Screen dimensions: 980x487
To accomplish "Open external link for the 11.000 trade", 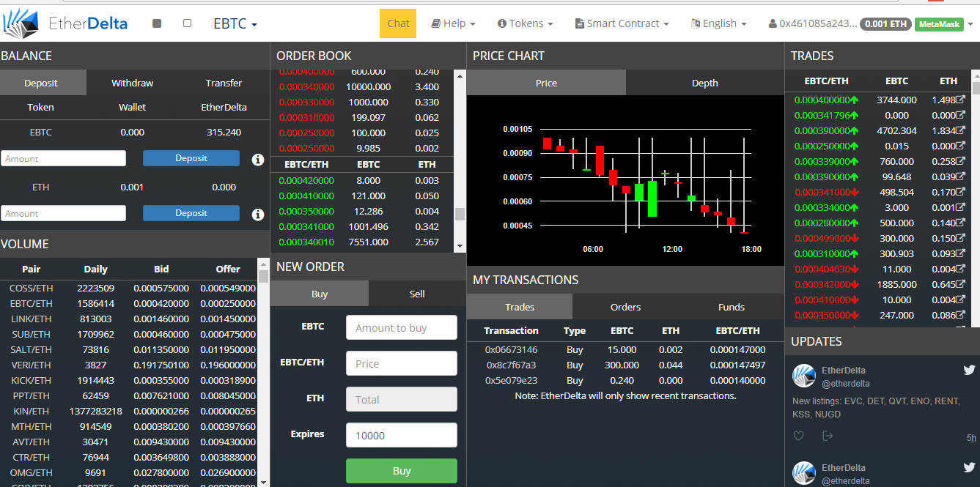I will 960,269.
